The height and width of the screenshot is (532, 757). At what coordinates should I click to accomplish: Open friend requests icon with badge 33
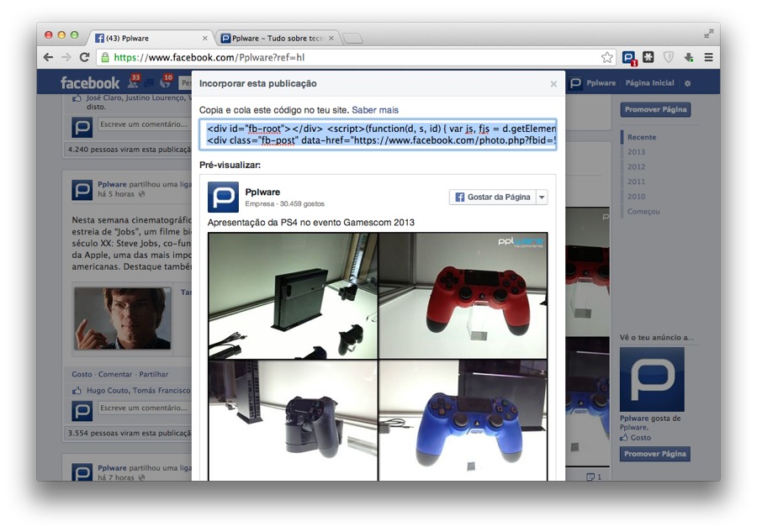click(x=133, y=82)
